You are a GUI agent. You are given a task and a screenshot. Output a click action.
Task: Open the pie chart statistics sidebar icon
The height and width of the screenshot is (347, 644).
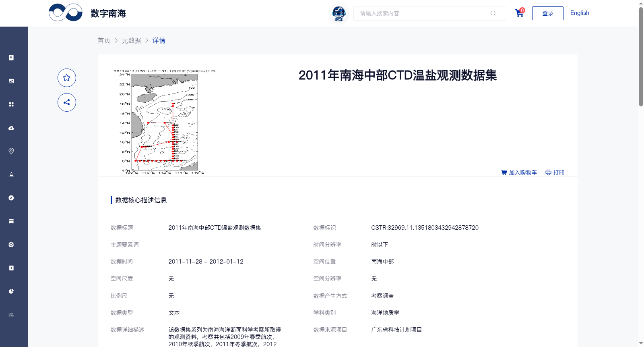(x=11, y=291)
